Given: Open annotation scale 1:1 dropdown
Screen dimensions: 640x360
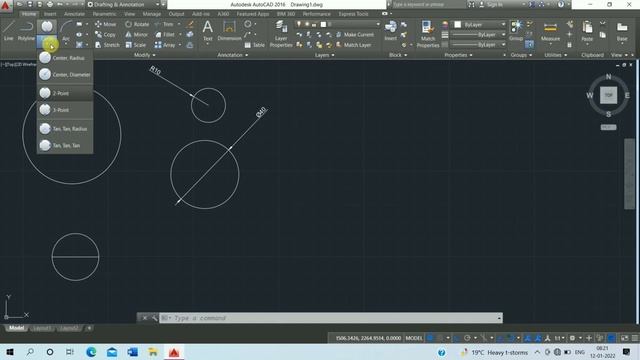Looking at the screenshot, I should [560, 338].
